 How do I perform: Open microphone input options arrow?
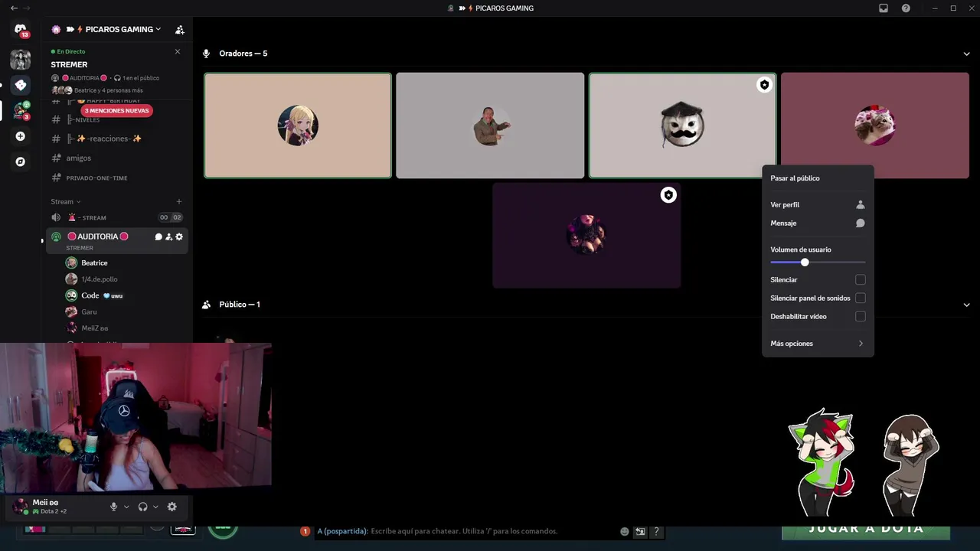point(126,507)
